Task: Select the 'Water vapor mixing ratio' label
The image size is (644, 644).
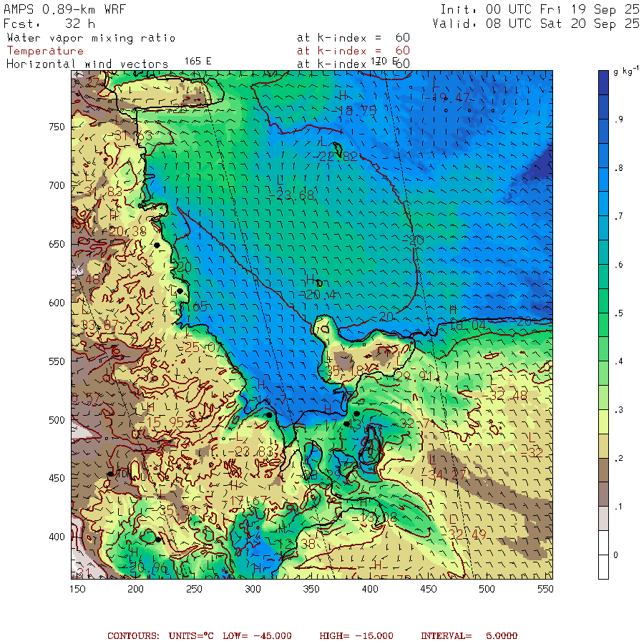Action: click(x=91, y=38)
